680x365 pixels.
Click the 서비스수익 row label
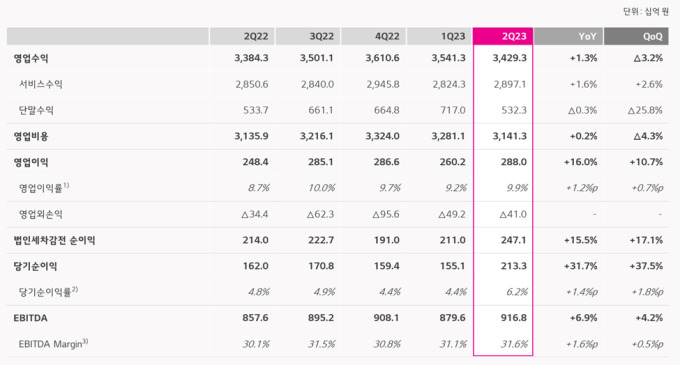coord(40,84)
